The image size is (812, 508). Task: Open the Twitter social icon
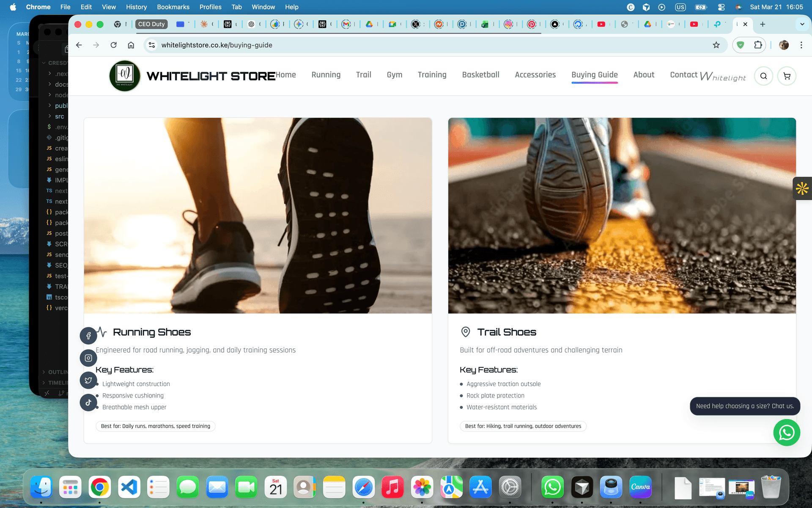click(x=88, y=380)
